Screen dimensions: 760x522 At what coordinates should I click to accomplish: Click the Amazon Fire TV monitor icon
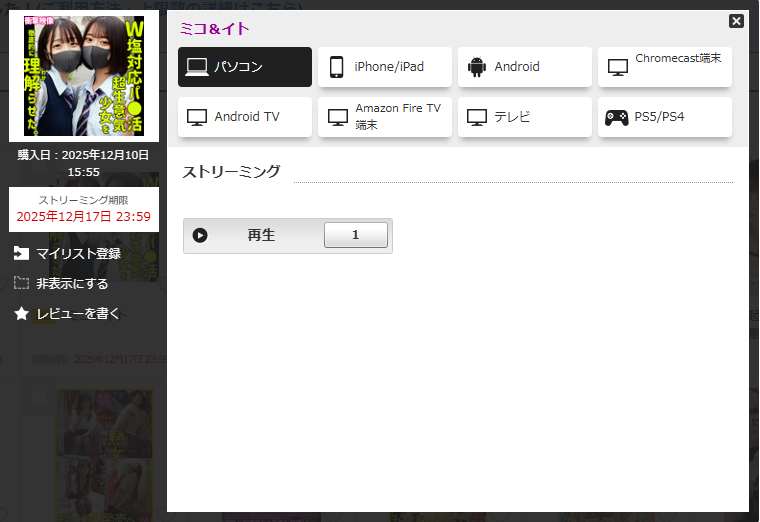337,117
